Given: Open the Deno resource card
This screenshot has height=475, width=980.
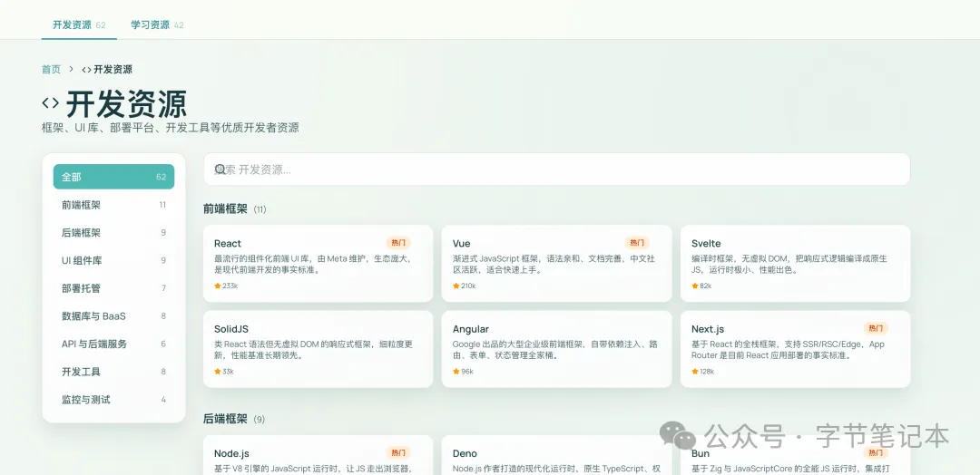Looking at the screenshot, I should click(557, 455).
